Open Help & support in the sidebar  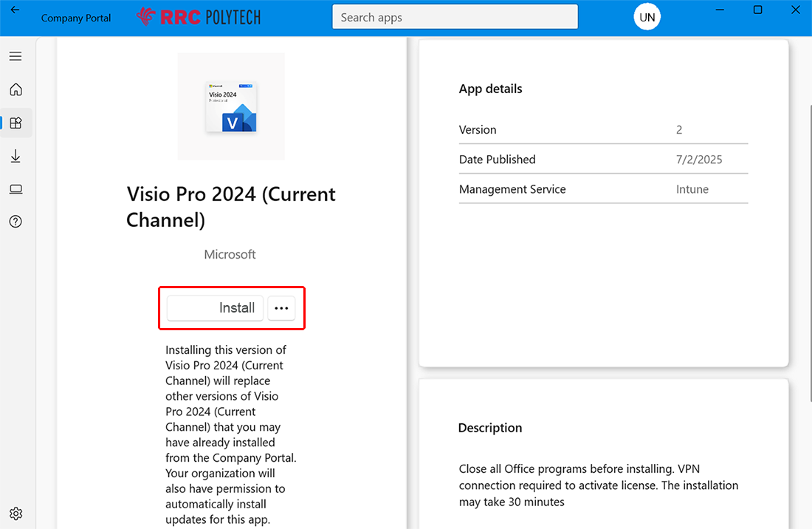point(16,222)
